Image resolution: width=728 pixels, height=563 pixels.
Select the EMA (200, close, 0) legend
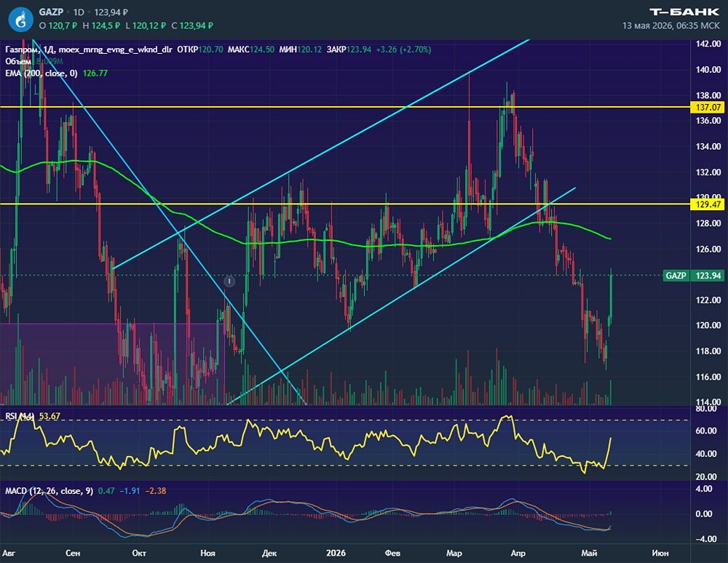[41, 73]
